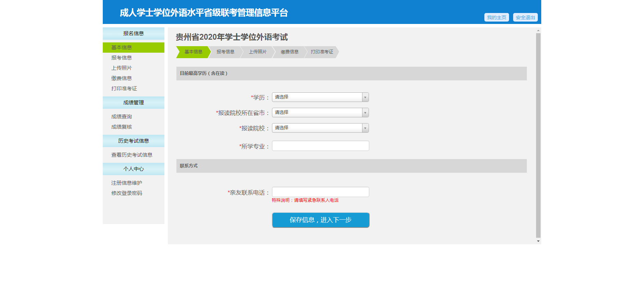Screen dimensions: 644x300
Task: Expand the 报读院校所在省市 dropdown
Action: [x=320, y=113]
